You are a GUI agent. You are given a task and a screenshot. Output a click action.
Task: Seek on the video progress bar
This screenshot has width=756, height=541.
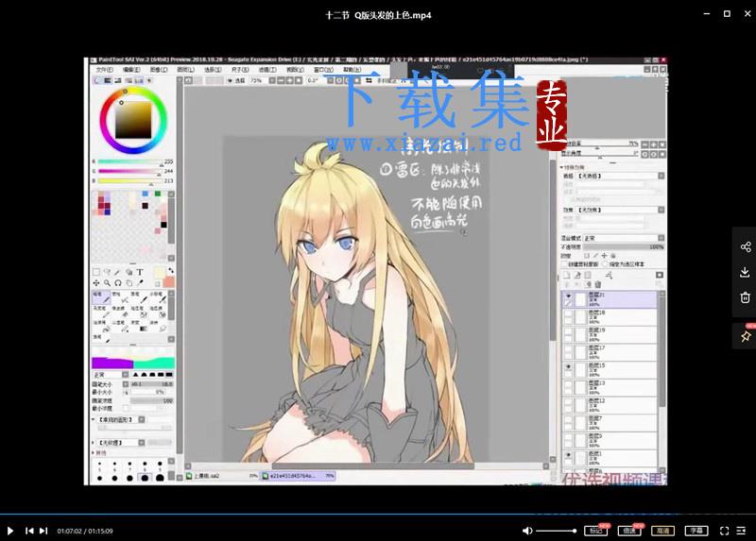click(x=378, y=514)
